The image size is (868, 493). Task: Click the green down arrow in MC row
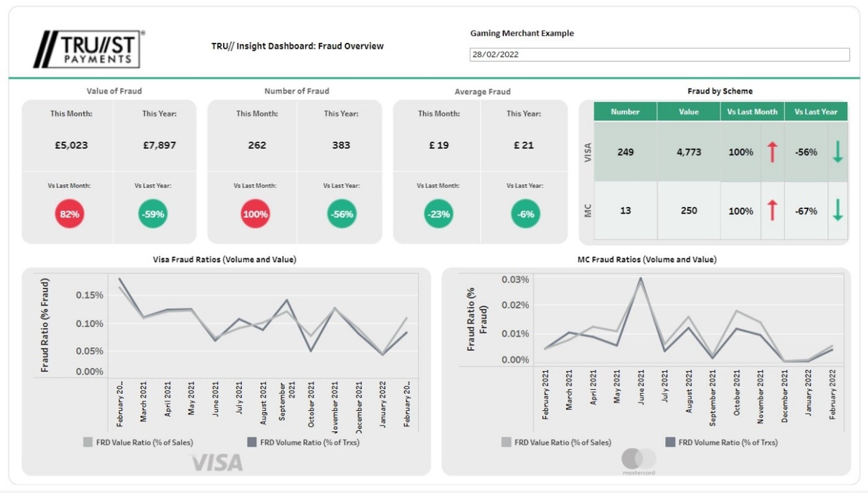pyautogui.click(x=838, y=210)
